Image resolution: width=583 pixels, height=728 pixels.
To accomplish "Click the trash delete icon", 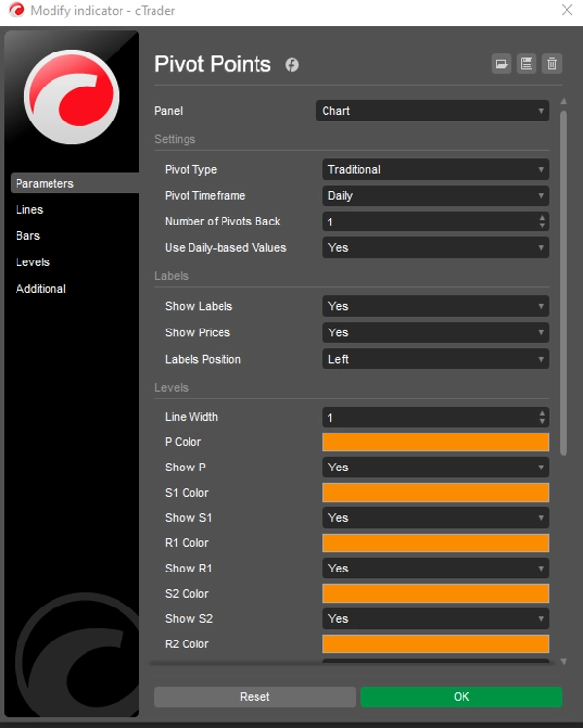I will (x=552, y=64).
